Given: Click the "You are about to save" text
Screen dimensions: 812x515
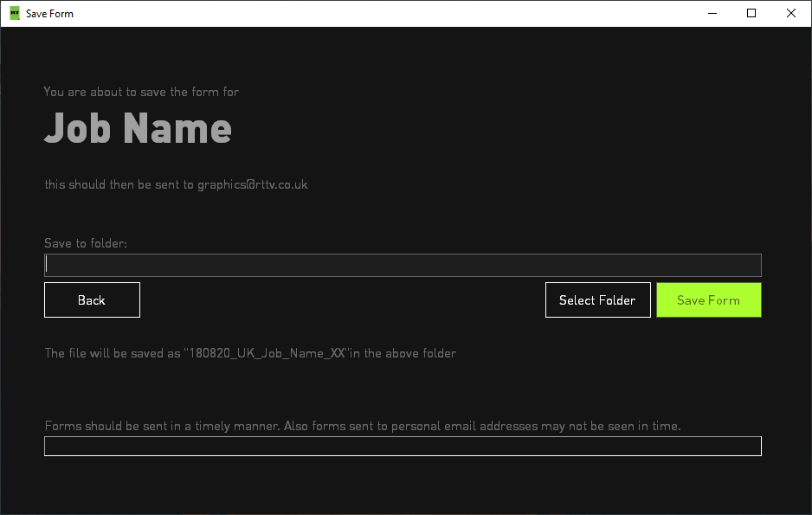Looking at the screenshot, I should tap(141, 92).
